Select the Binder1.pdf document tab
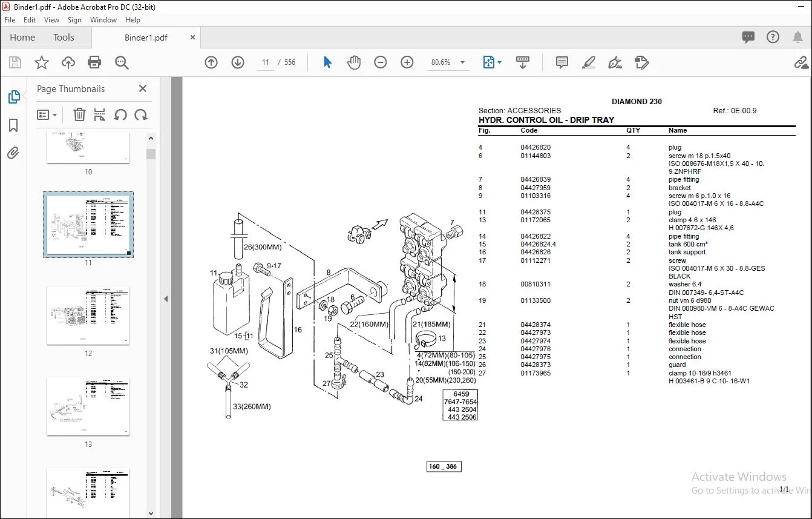 pyautogui.click(x=146, y=38)
